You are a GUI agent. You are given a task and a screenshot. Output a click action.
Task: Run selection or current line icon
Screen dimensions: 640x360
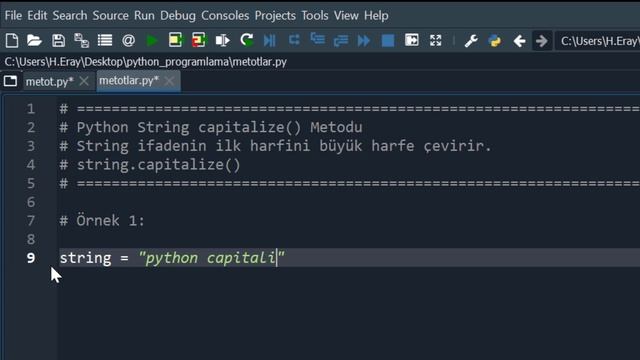222,40
